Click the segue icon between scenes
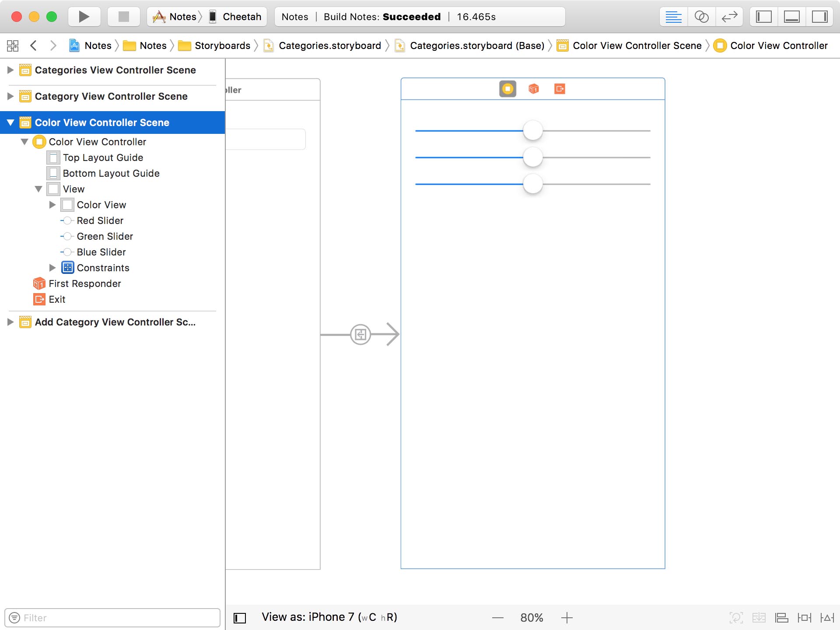 tap(360, 335)
